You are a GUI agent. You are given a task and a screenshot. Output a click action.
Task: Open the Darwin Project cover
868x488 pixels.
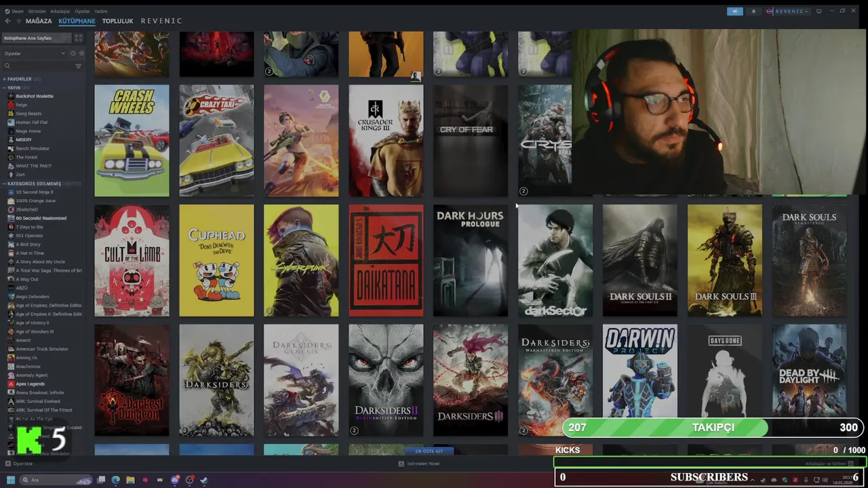[639, 371]
